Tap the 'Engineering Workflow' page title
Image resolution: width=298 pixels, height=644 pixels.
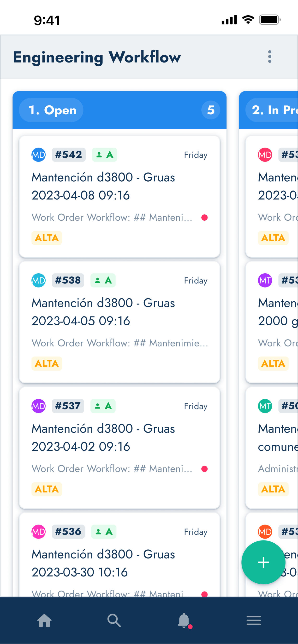tap(97, 57)
